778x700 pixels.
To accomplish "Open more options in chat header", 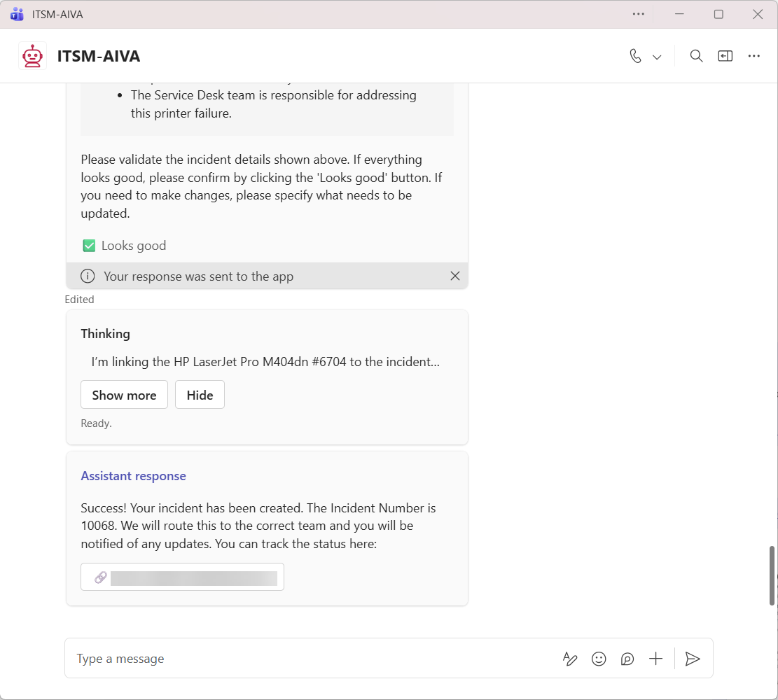I will [x=753, y=56].
